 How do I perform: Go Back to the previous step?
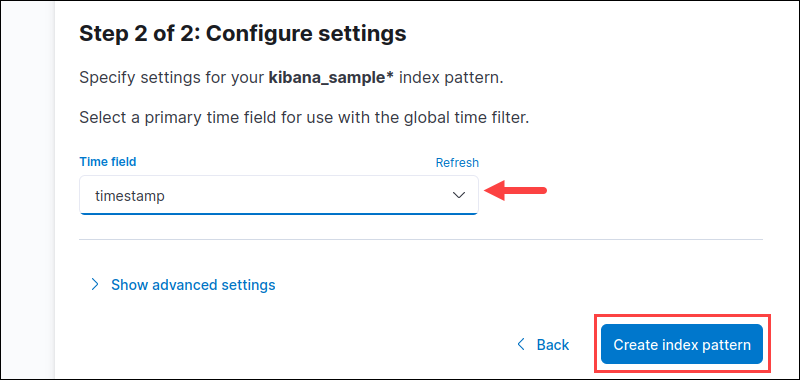pos(553,345)
